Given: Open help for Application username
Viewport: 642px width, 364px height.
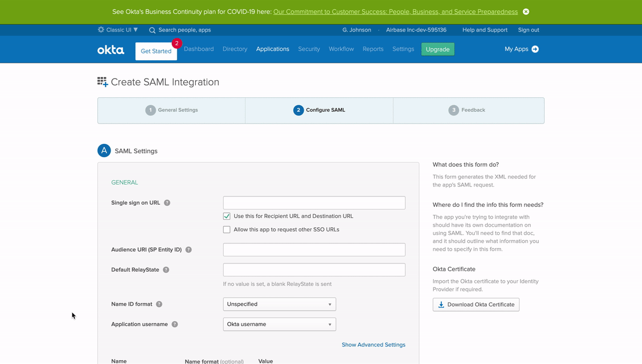Looking at the screenshot, I should [174, 324].
